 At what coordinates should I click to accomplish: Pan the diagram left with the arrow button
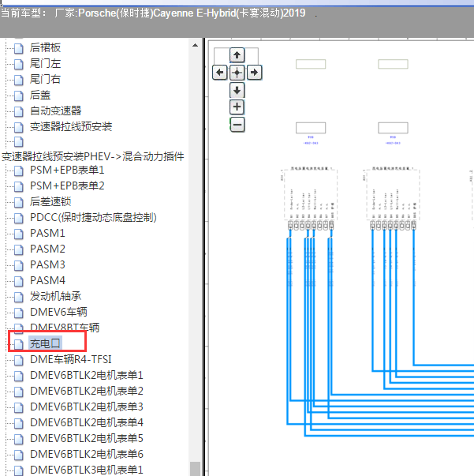[x=220, y=73]
